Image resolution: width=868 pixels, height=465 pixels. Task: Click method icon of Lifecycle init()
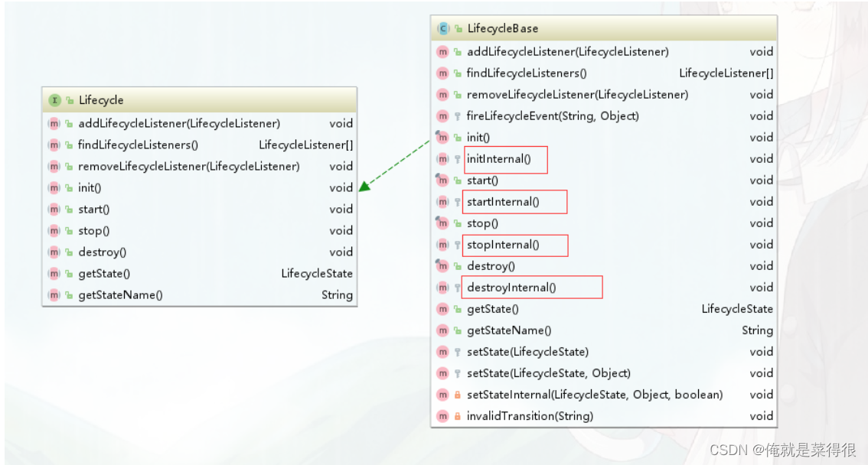(54, 188)
